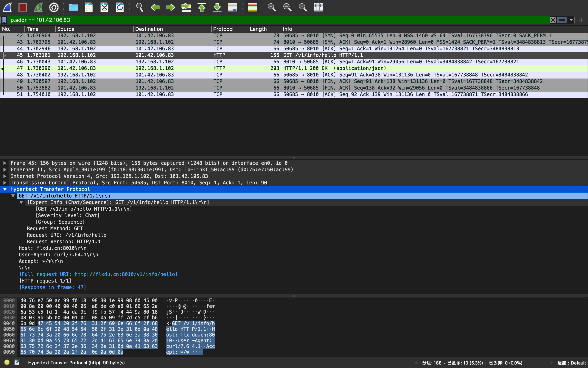Expand the Ethernet II section
This screenshot has height=368, width=588.
click(5, 170)
